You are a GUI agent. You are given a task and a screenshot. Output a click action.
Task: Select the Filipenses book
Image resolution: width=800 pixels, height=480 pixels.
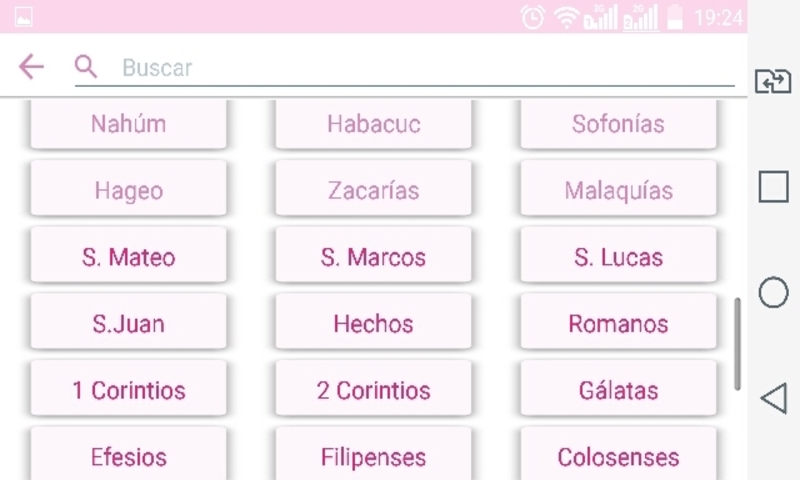coord(373,457)
